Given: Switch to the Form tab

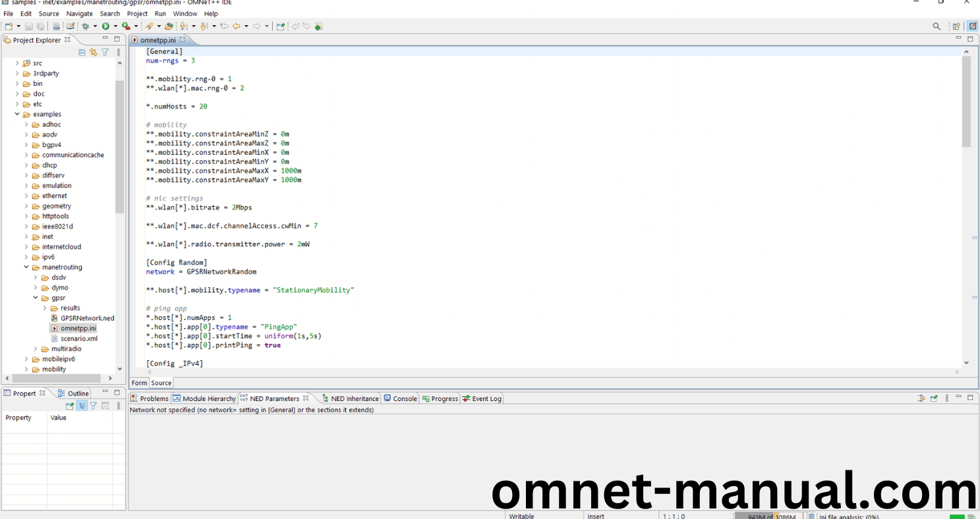Looking at the screenshot, I should click(x=139, y=383).
